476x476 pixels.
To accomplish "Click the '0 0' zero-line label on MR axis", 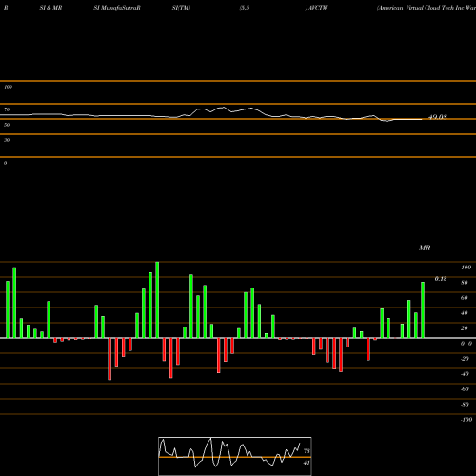I will 466,344.
